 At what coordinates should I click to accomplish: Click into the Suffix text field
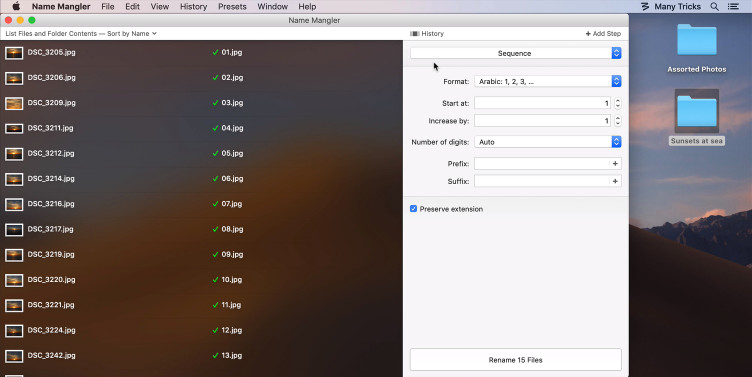542,181
